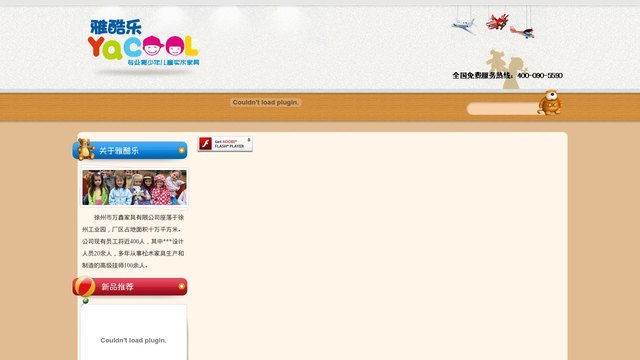This screenshot has height=360, width=640.
Task: Click the beach ball icon beside 新品推荐
Action: pyautogui.click(x=85, y=286)
